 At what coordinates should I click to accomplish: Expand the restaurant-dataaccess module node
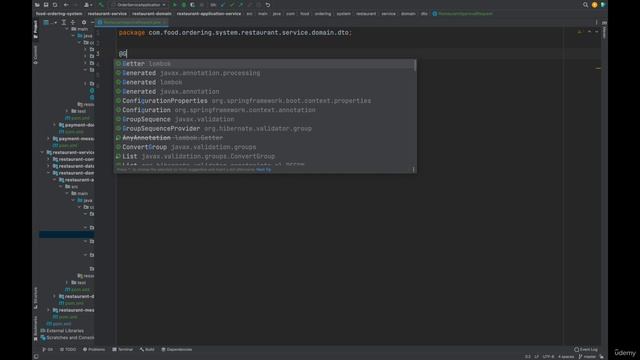(49, 166)
